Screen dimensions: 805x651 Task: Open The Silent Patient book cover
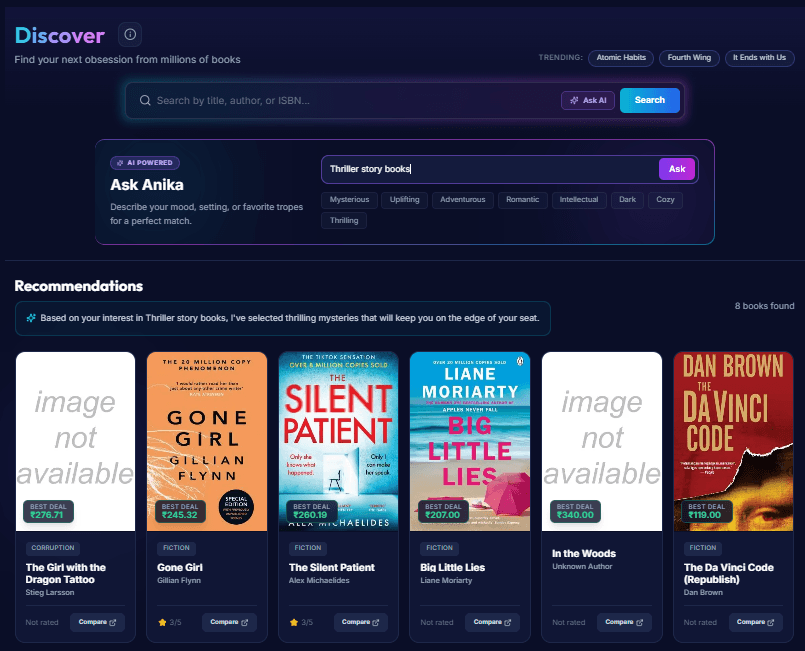(x=339, y=440)
